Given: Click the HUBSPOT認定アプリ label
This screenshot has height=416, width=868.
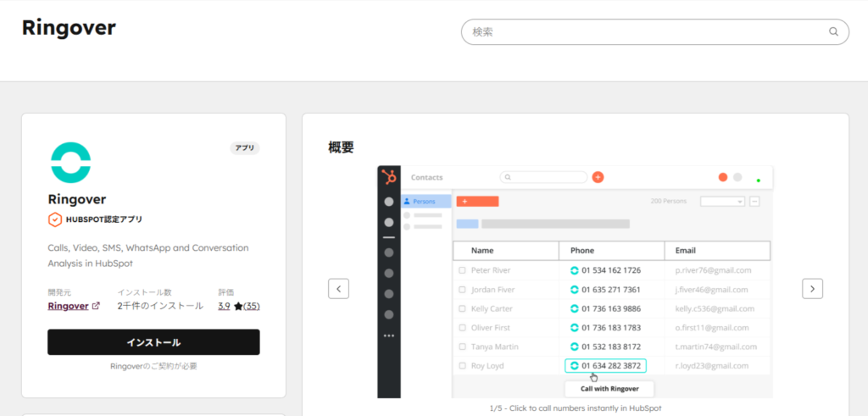Looking at the screenshot, I should click(104, 219).
